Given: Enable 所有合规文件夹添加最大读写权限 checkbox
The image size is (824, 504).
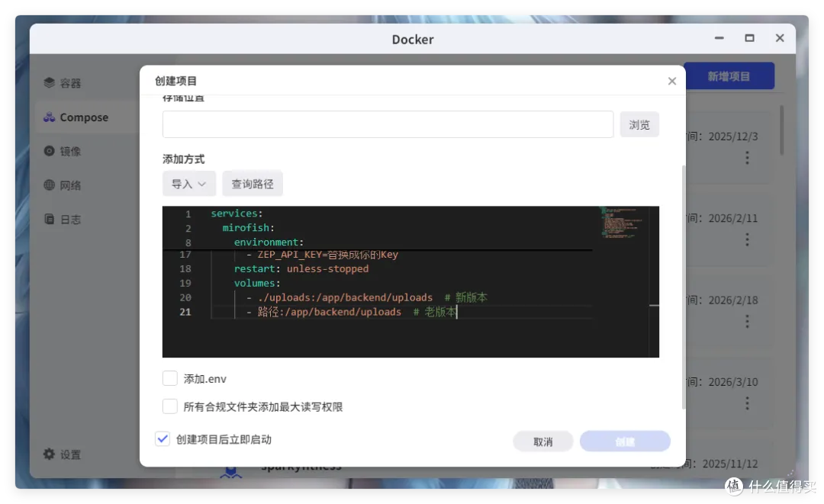Looking at the screenshot, I should tap(169, 406).
